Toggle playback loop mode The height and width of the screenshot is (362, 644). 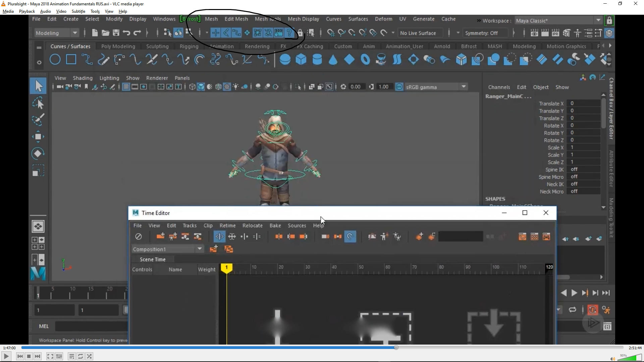tap(572, 310)
